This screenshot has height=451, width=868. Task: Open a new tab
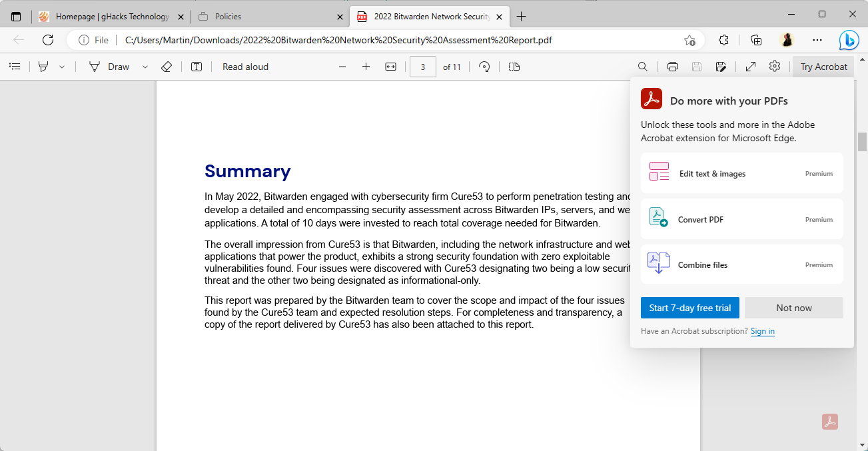coord(521,16)
